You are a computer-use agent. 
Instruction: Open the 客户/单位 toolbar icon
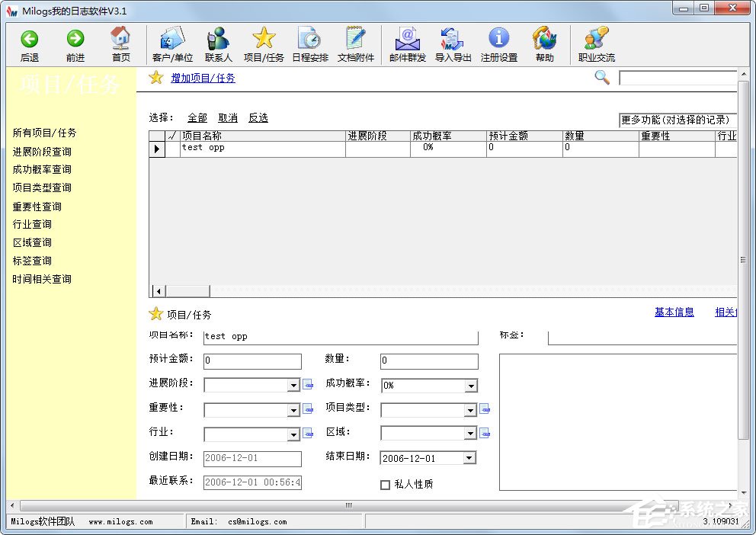point(172,38)
